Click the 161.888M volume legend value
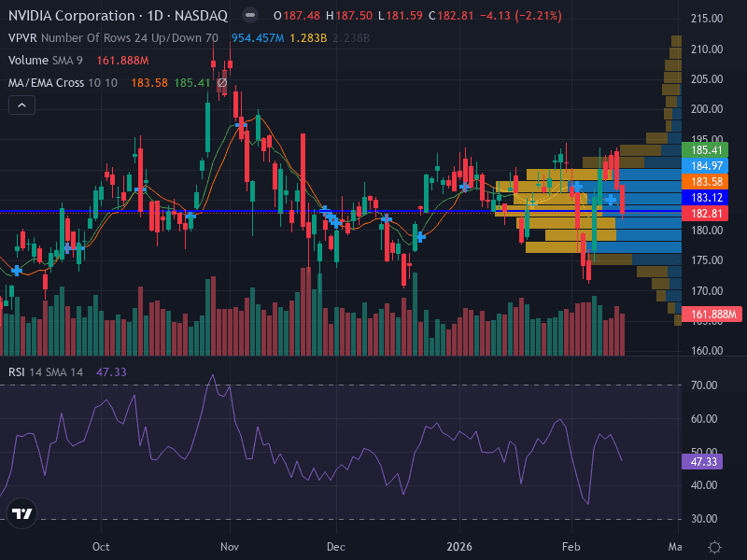The height and width of the screenshot is (560, 747). (122, 61)
